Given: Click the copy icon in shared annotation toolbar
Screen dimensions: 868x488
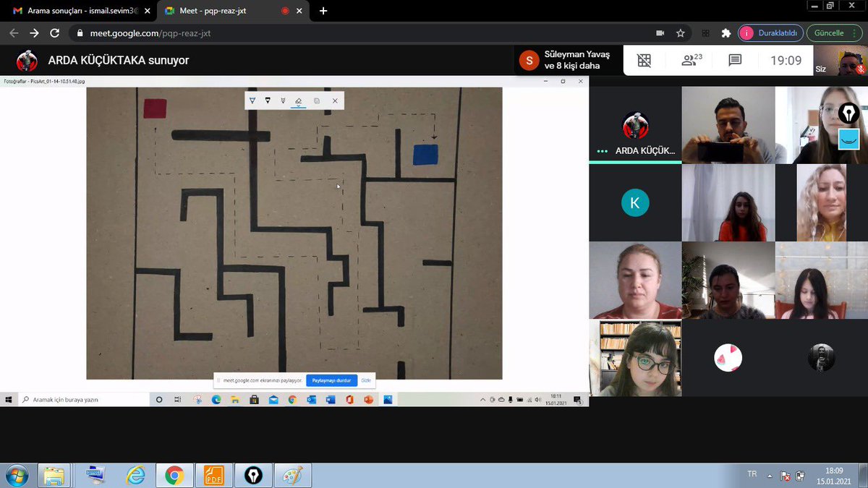Looking at the screenshot, I should (316, 100).
